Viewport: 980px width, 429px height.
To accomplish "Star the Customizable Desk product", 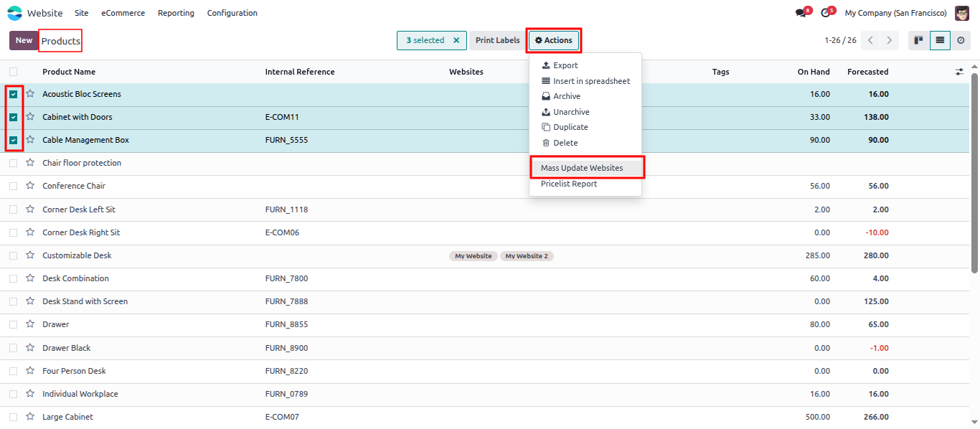I will [x=30, y=255].
